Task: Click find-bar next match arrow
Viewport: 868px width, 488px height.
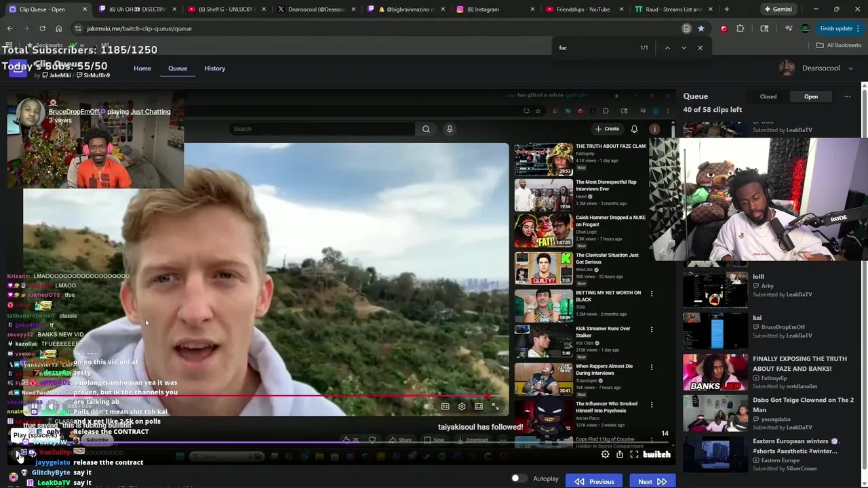Action: click(684, 47)
